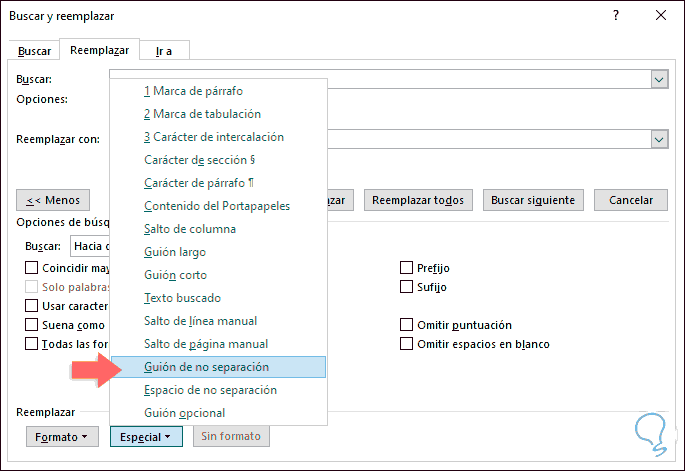
Task: Open the Especial dropdown button
Action: coord(145,436)
